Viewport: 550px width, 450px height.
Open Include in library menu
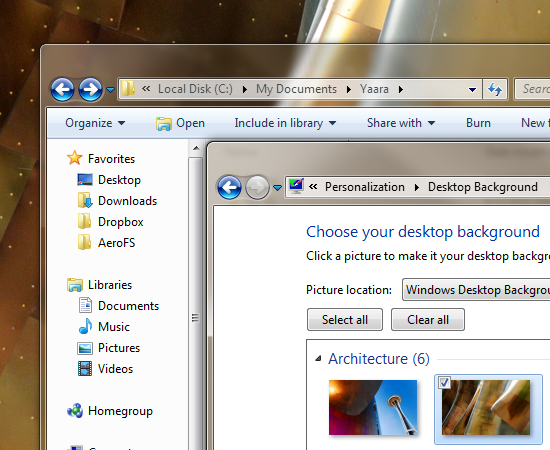285,123
